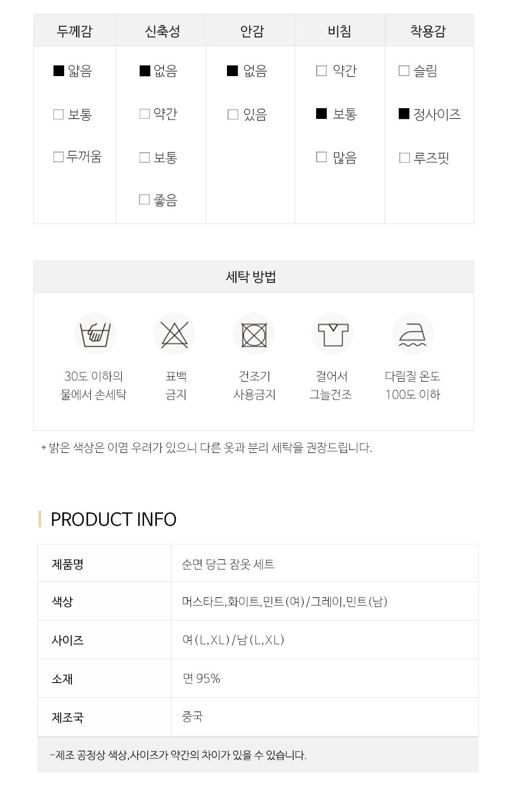Click the 순면 당근 잠옷 세트 product name
511x812 pixels.
[x=228, y=564]
